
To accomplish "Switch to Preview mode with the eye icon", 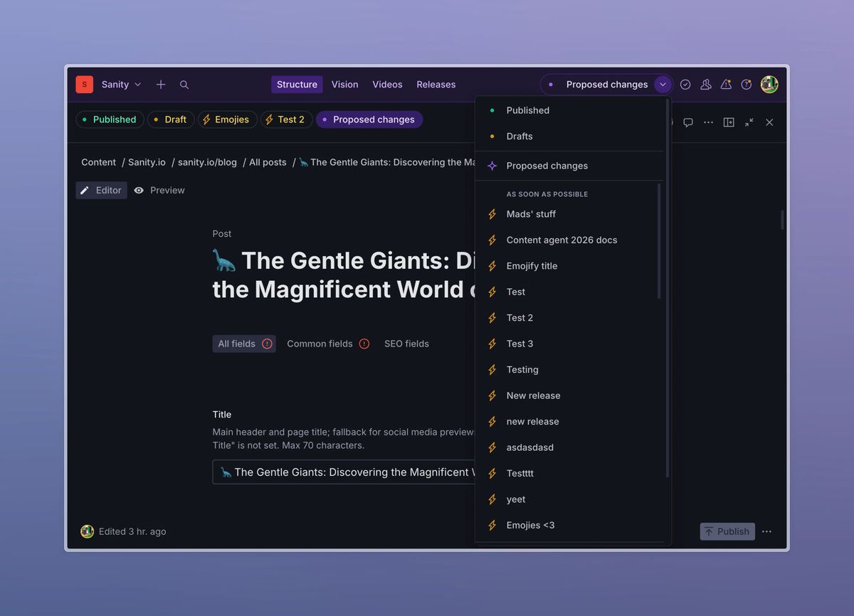I will pos(159,190).
